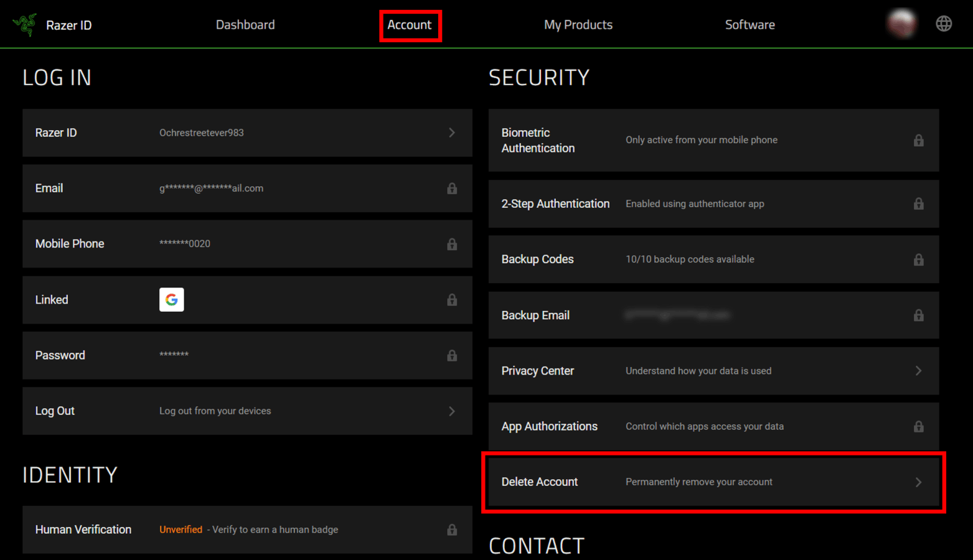The width and height of the screenshot is (973, 560).
Task: Open Delete Account via its chevron
Action: (918, 482)
